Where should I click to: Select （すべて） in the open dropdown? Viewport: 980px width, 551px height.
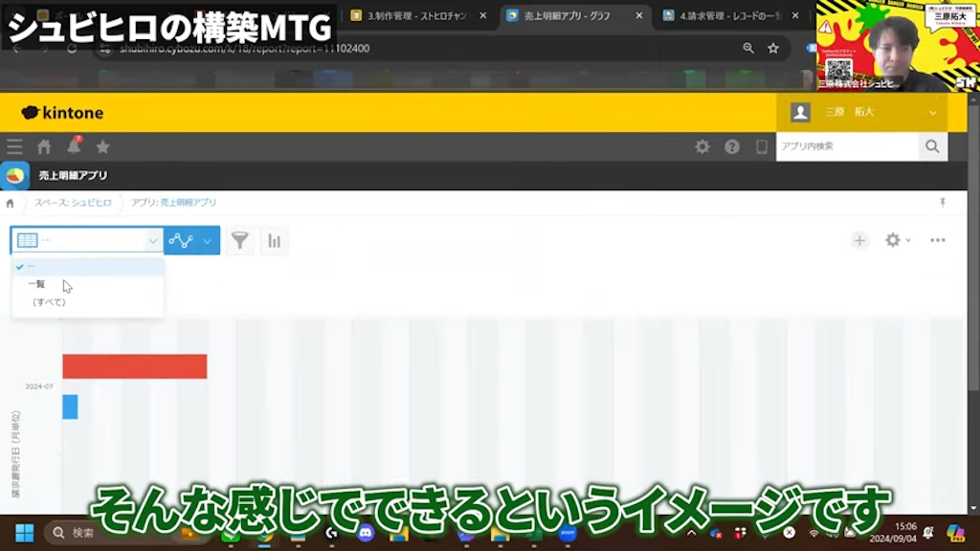pos(48,301)
